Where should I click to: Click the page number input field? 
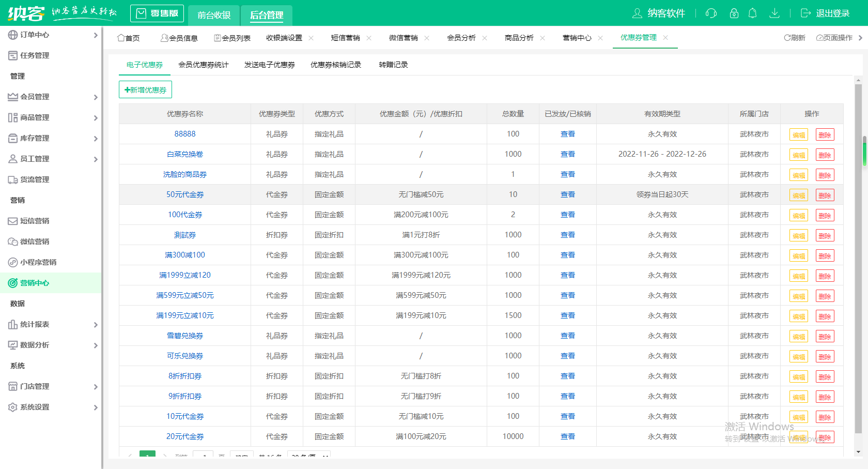coord(203,456)
